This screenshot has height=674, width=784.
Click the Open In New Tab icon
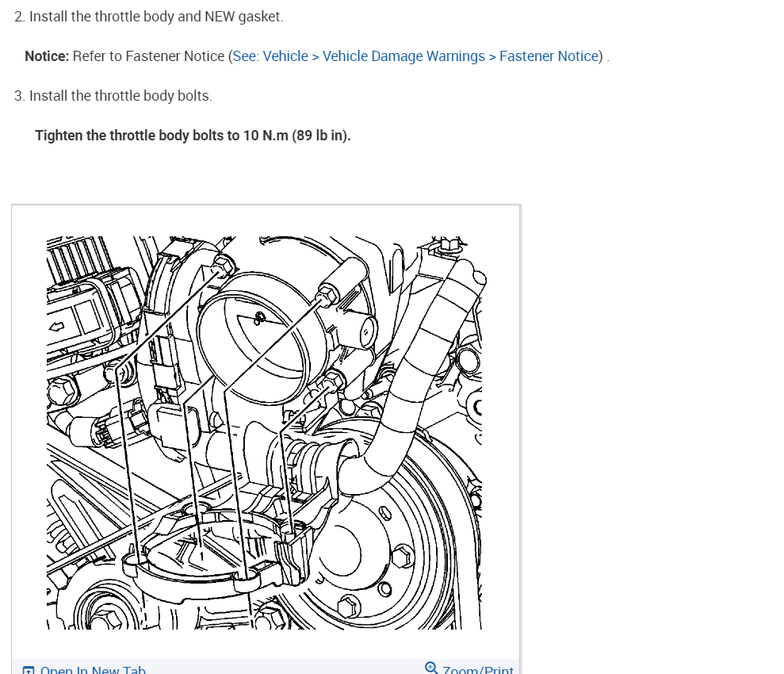(29, 670)
